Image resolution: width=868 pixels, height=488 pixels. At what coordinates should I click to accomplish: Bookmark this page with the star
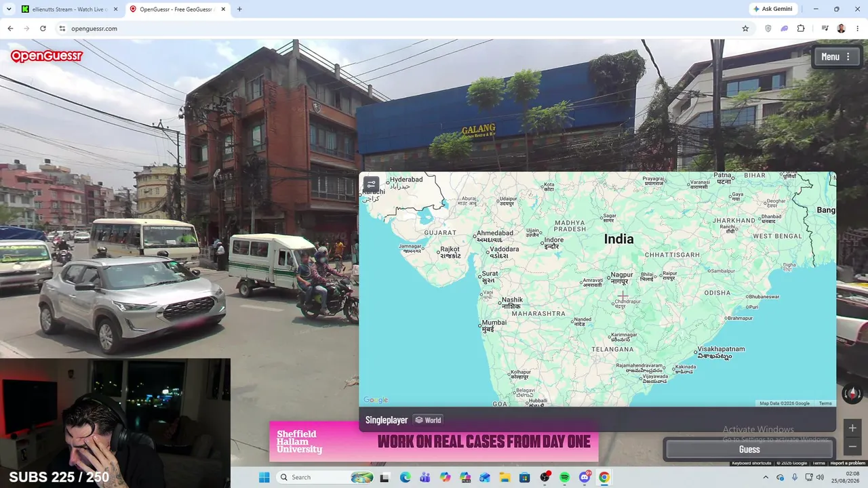click(745, 28)
